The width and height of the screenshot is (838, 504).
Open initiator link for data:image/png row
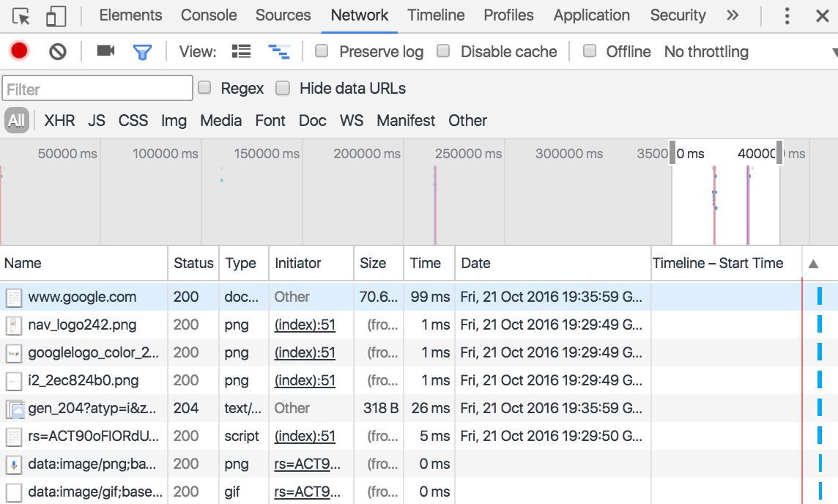[308, 464]
